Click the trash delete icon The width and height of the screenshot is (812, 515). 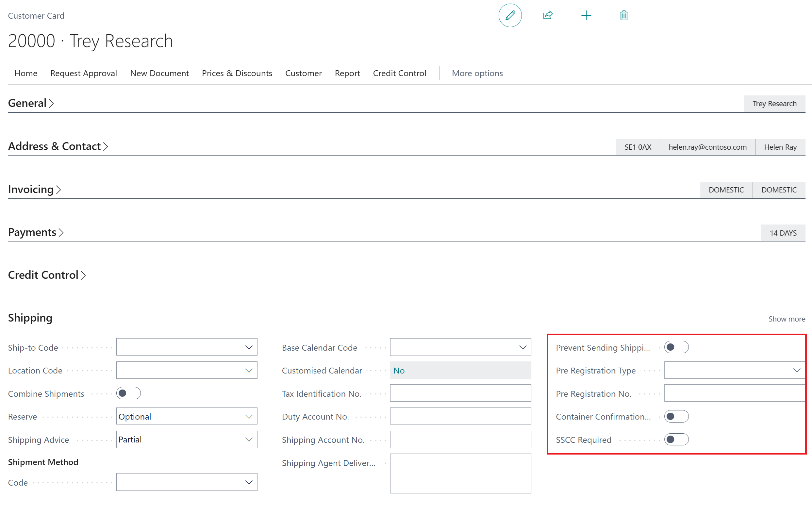624,15
